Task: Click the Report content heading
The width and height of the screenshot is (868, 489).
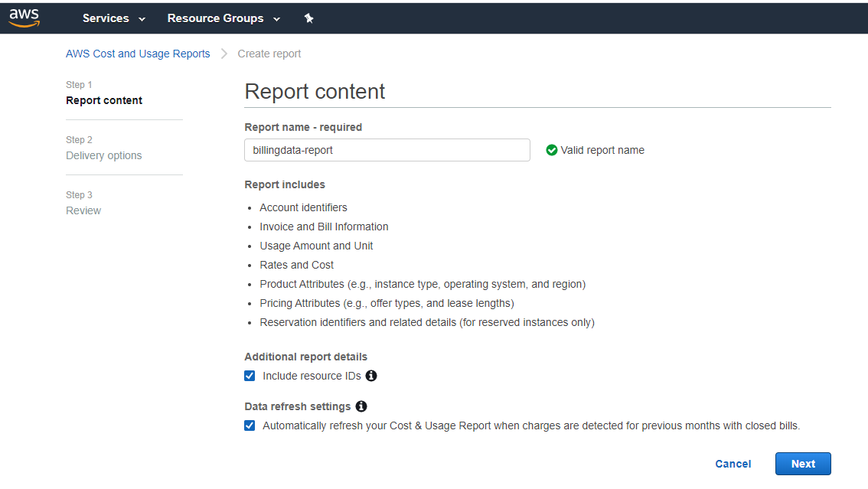Action: click(315, 91)
